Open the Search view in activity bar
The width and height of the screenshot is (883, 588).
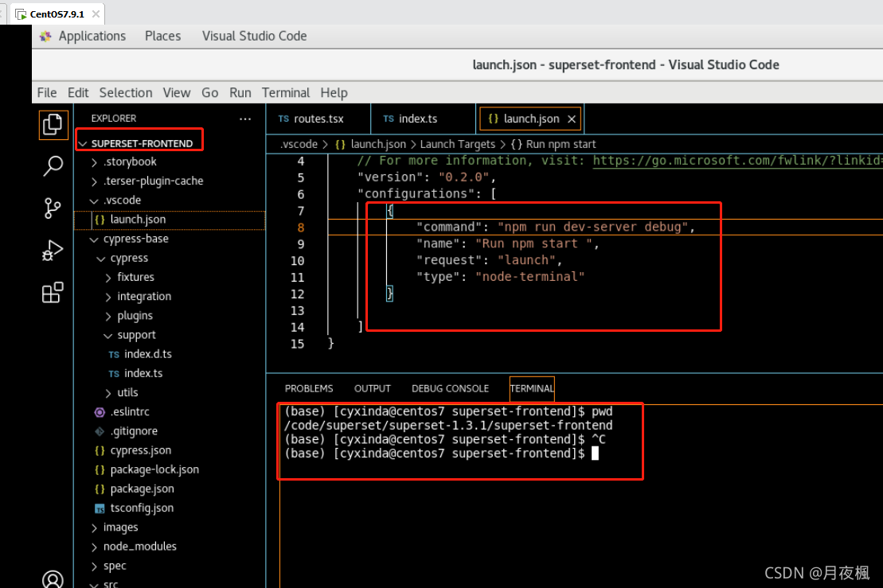[x=53, y=166]
